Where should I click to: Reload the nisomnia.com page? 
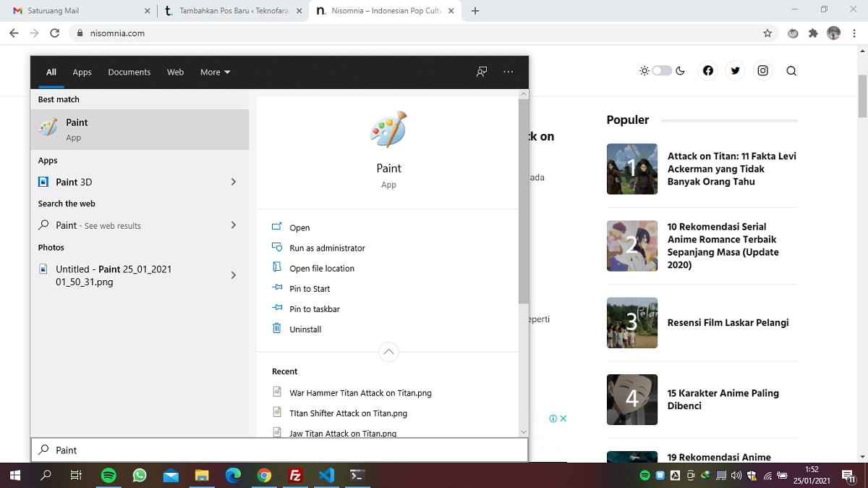(x=54, y=33)
